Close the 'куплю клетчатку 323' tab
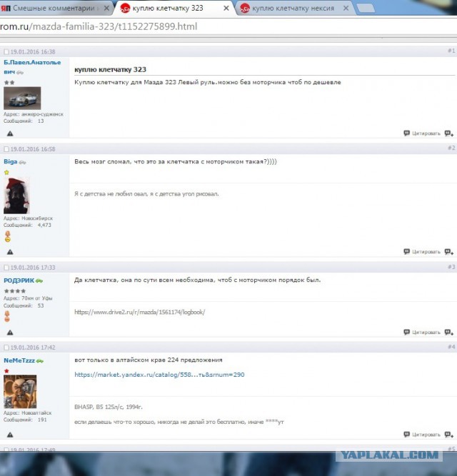 227,8
